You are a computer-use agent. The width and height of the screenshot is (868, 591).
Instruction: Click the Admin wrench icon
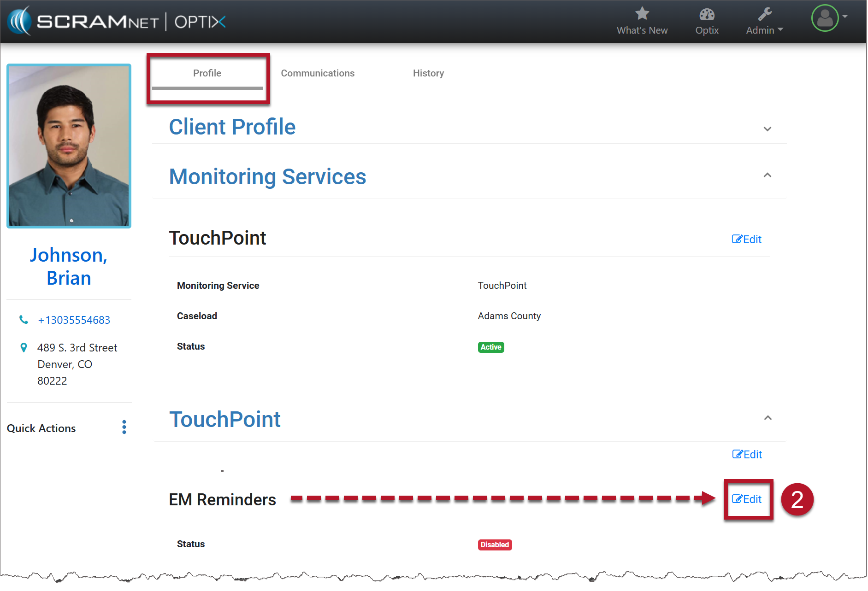(x=764, y=14)
